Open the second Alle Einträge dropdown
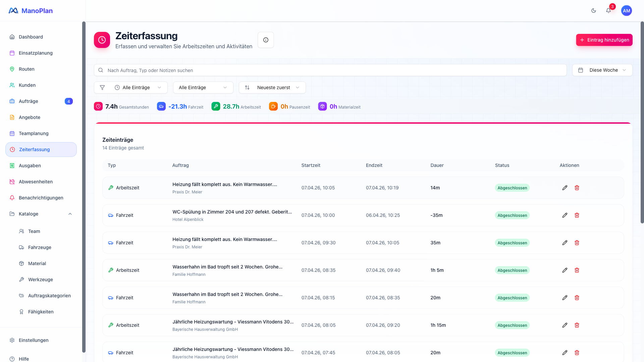Screen dimensions: 644x362 pos(203,87)
